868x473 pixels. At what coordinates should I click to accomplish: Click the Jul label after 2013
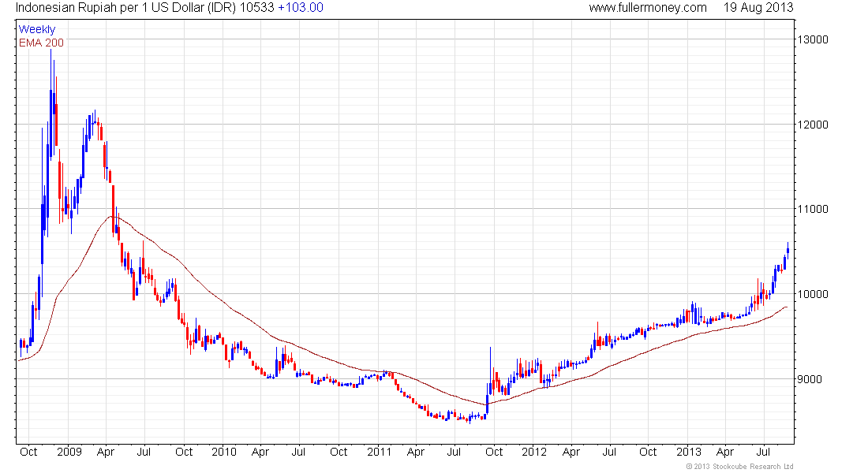point(763,452)
